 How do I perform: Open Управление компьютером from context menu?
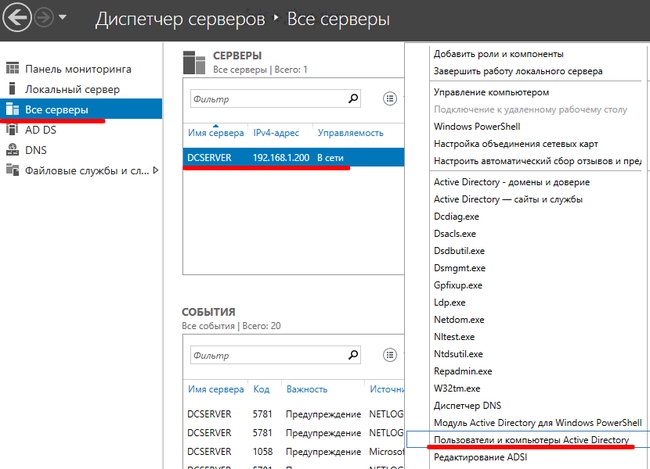point(491,92)
